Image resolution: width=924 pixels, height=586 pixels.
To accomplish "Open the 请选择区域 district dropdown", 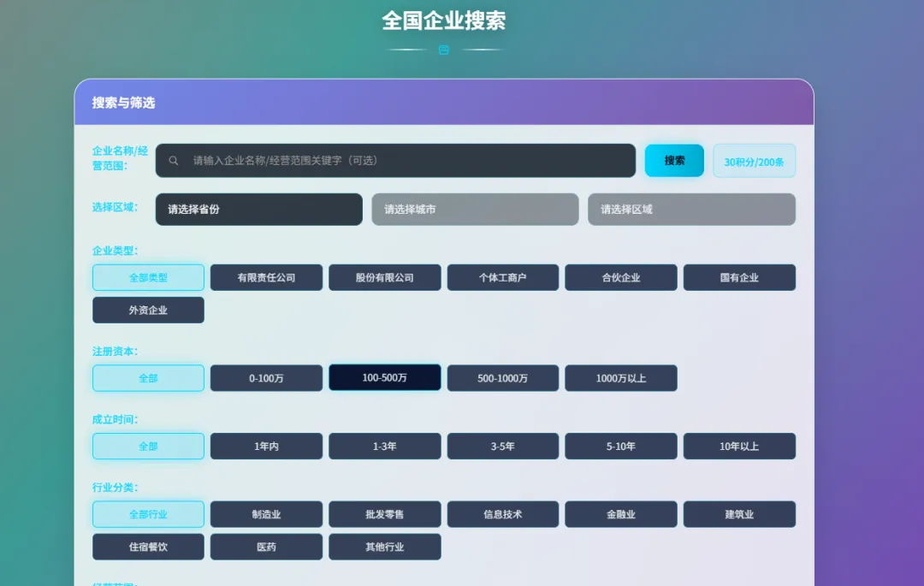I will click(691, 209).
